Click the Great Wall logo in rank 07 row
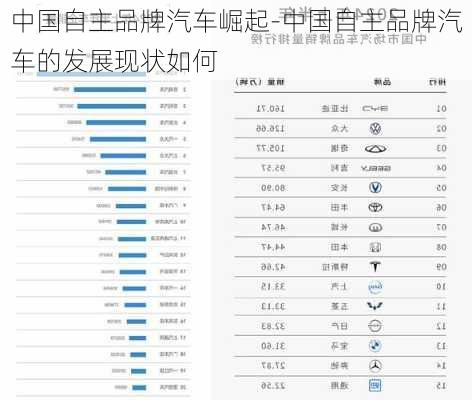This screenshot has height=400, width=472. pos(375,227)
